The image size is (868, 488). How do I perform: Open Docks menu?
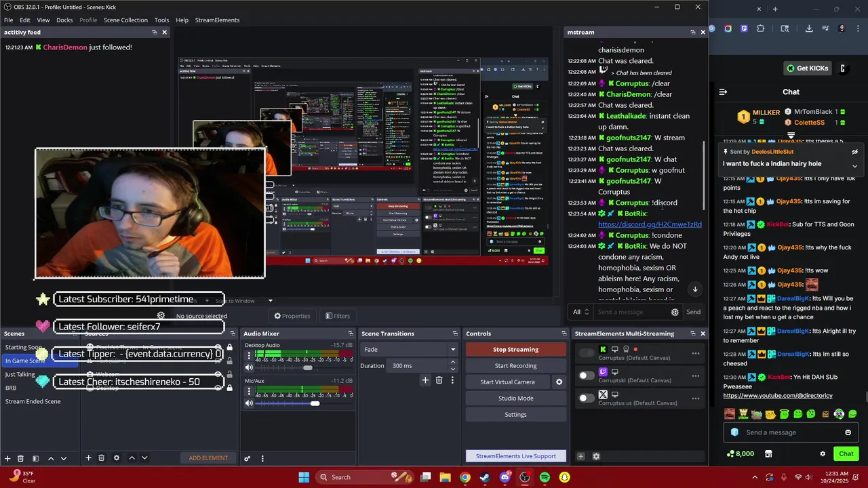[64, 20]
